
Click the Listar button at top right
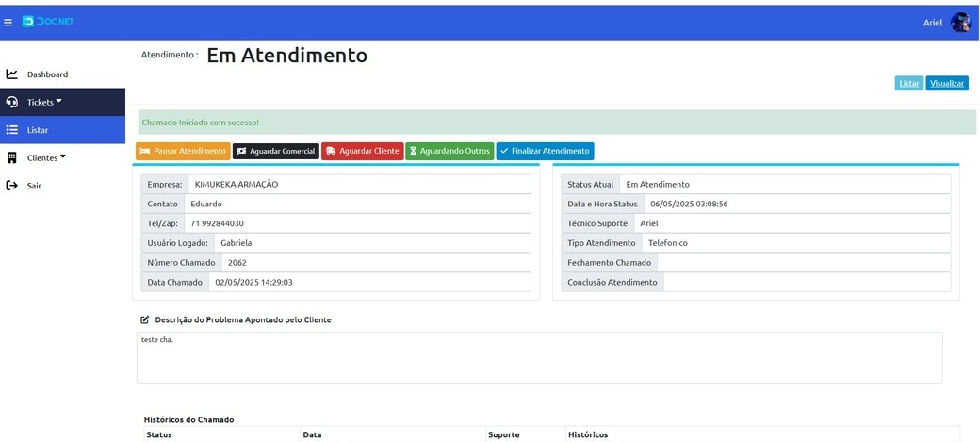[909, 83]
